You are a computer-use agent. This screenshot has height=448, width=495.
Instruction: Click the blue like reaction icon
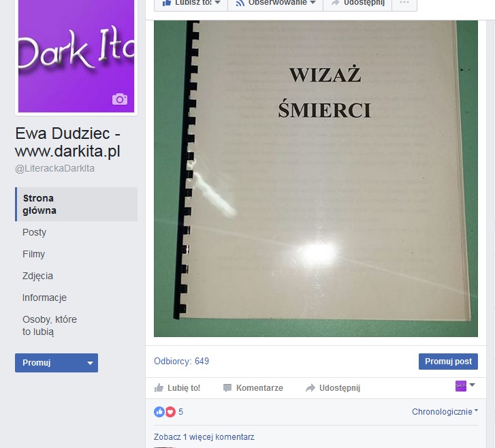159,412
